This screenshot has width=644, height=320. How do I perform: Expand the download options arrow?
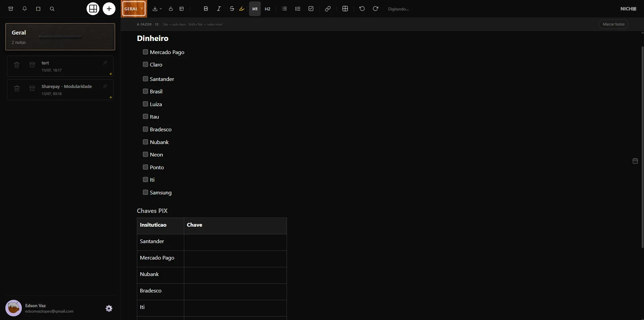pyautogui.click(x=161, y=9)
